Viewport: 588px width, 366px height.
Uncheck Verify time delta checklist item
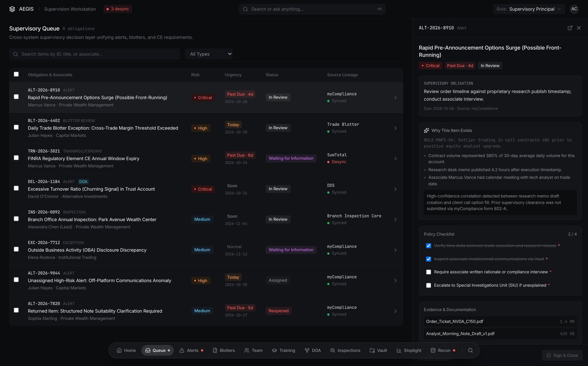pos(428,246)
